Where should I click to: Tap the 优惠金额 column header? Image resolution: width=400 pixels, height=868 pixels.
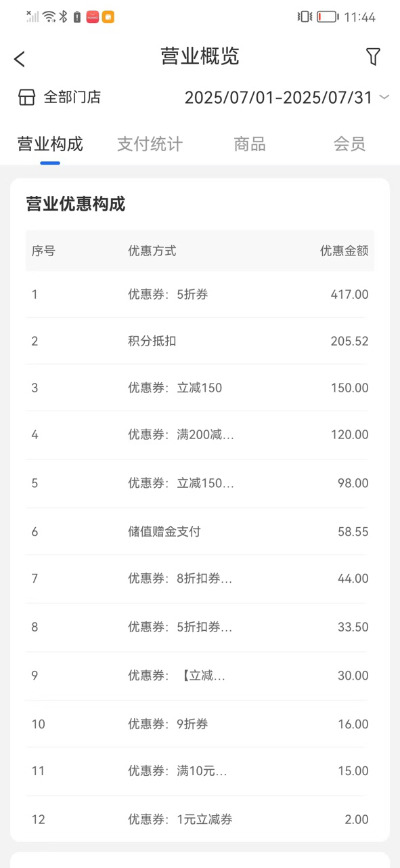[x=344, y=251]
